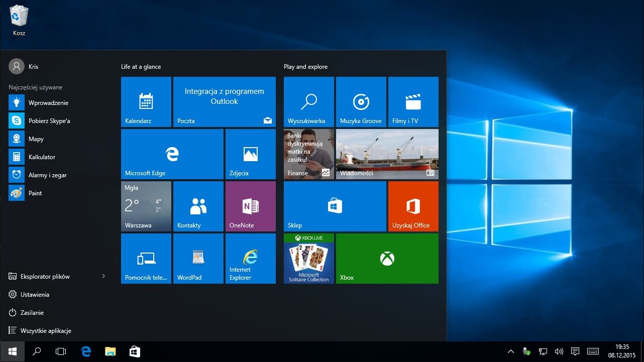Open the Store from the taskbar
The height and width of the screenshot is (362, 644).
point(135,352)
